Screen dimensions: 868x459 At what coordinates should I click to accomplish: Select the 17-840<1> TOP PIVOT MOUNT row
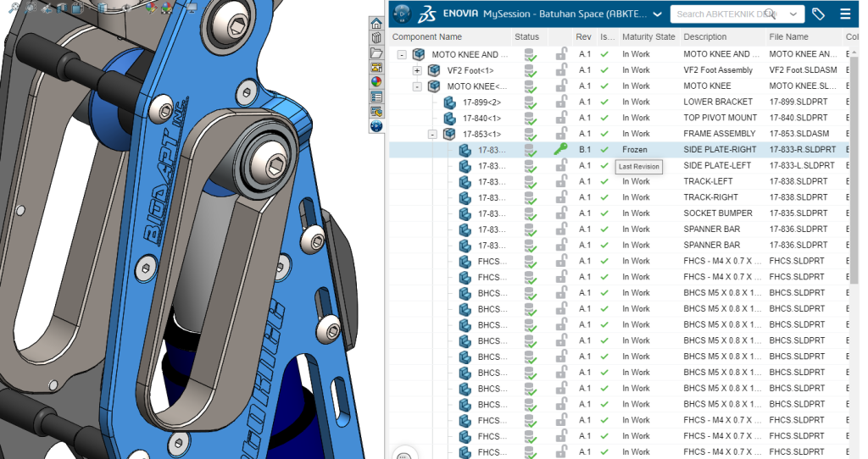[x=481, y=118]
